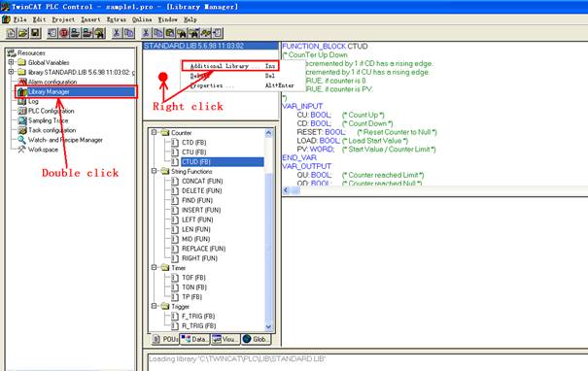The width and height of the screenshot is (588, 371).
Task: Click the Sampling Trace icon
Action: 22,120
